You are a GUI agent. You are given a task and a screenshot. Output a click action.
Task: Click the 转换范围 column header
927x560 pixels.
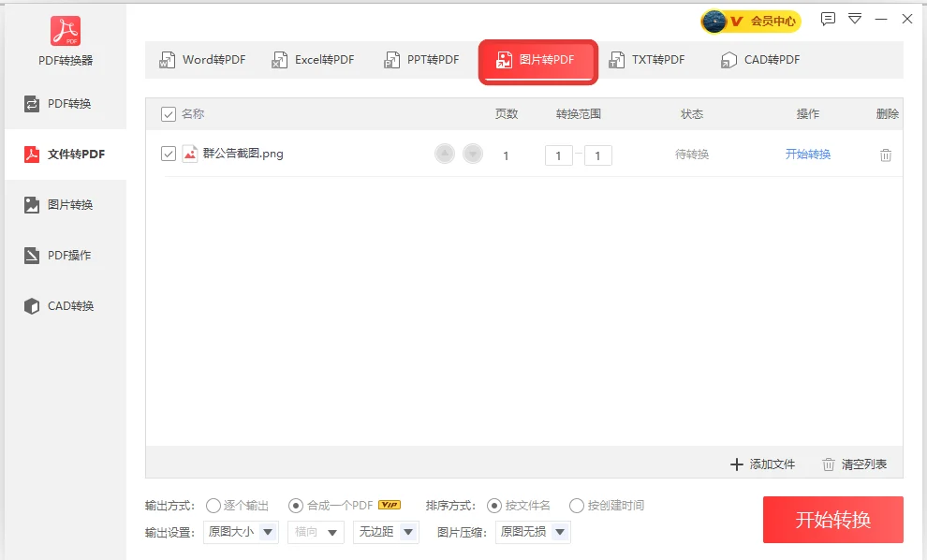pos(578,114)
